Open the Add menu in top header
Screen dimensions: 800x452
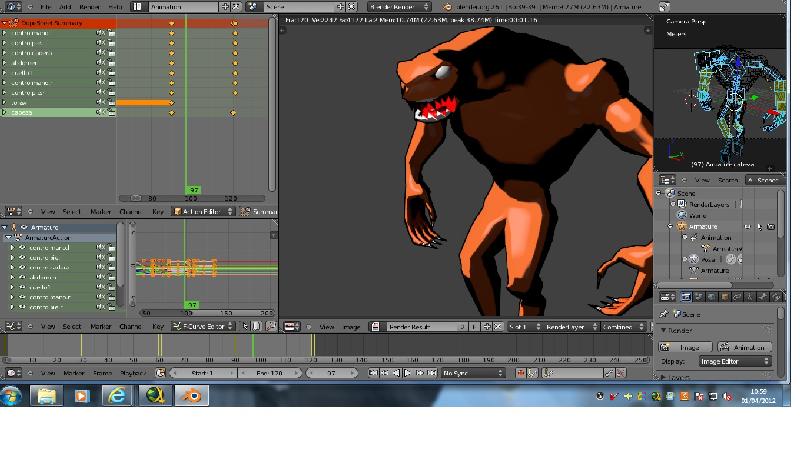pyautogui.click(x=65, y=7)
